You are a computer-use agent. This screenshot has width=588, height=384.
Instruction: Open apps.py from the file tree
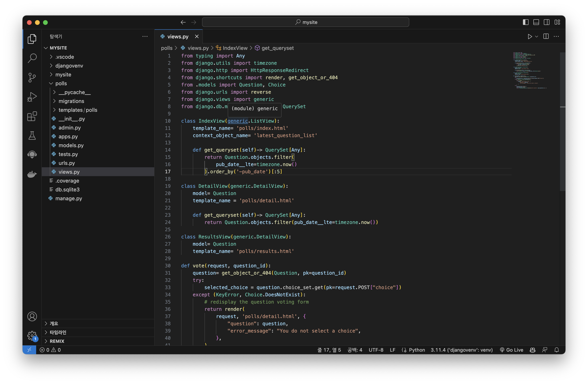point(98,137)
